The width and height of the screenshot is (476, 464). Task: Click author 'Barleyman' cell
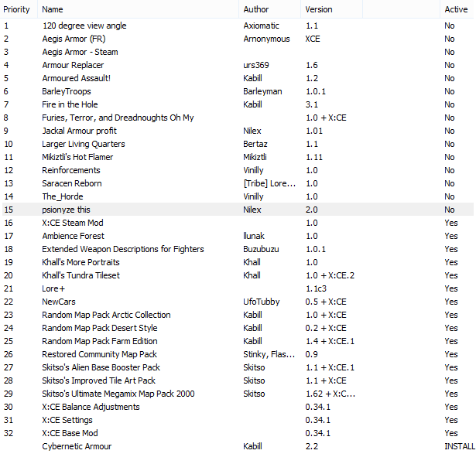click(x=262, y=91)
